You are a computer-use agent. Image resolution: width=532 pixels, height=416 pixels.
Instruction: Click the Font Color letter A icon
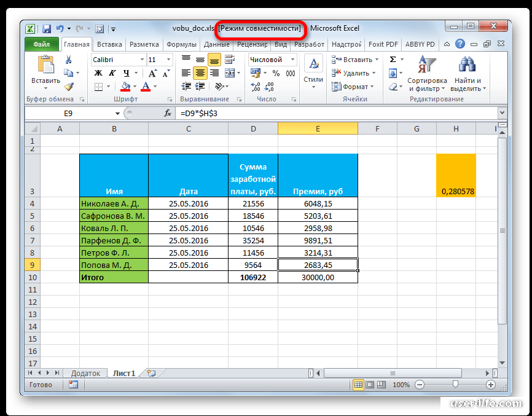tap(146, 87)
